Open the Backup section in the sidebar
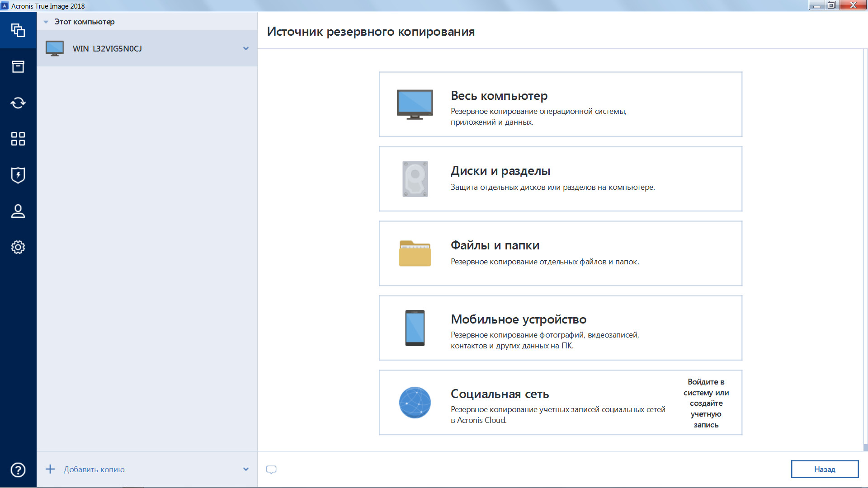 [x=18, y=30]
